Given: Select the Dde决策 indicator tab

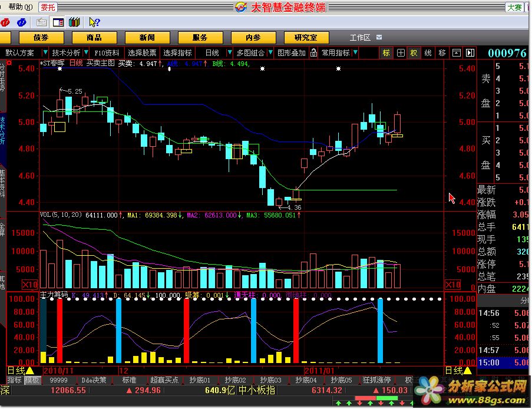Looking at the screenshot, I should (x=94, y=380).
